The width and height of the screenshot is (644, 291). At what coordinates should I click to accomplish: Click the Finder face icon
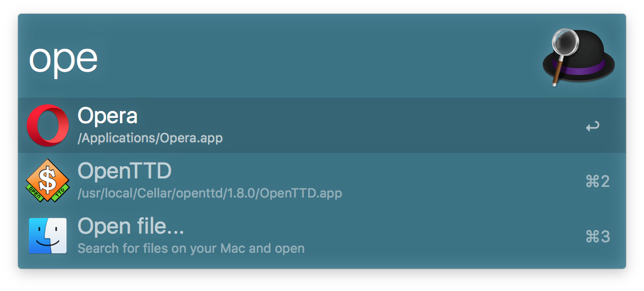(48, 236)
